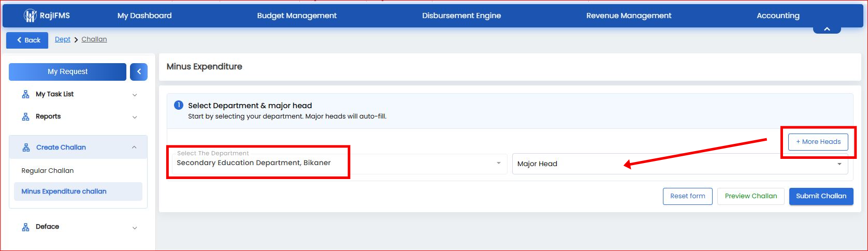Open the Challan breadcrumb link
868x251 pixels.
[x=94, y=39]
